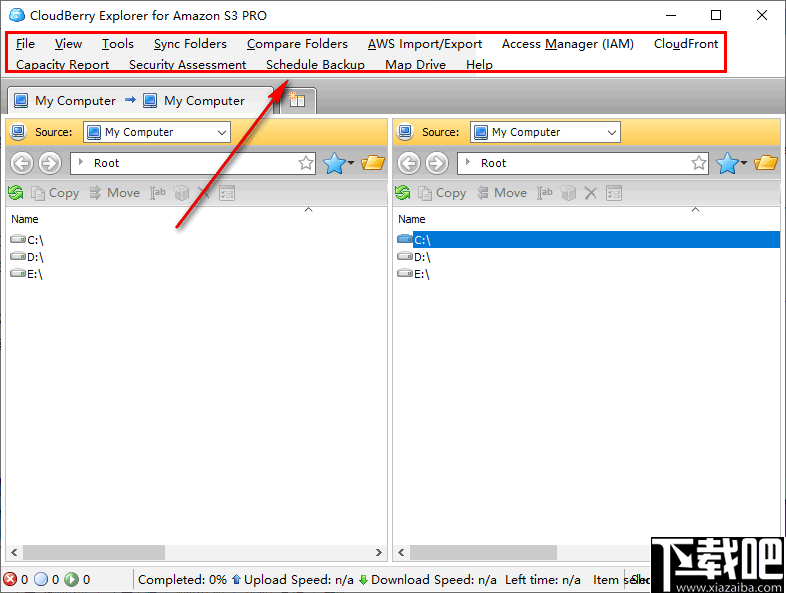Click the right pane Properties icon
This screenshot has height=593, width=786.
(x=614, y=193)
